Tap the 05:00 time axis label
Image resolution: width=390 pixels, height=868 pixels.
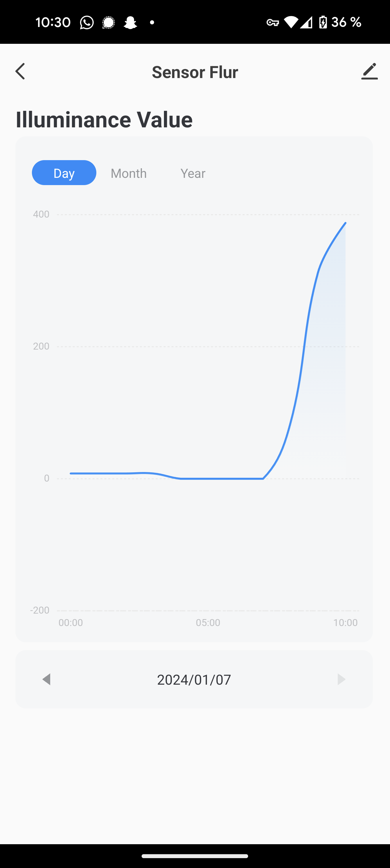click(208, 622)
